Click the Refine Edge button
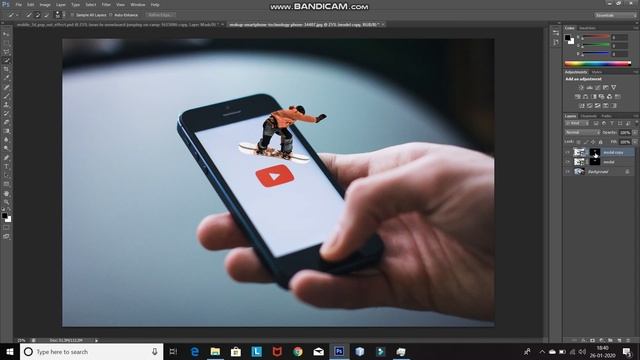The width and height of the screenshot is (640, 360). tap(160, 15)
